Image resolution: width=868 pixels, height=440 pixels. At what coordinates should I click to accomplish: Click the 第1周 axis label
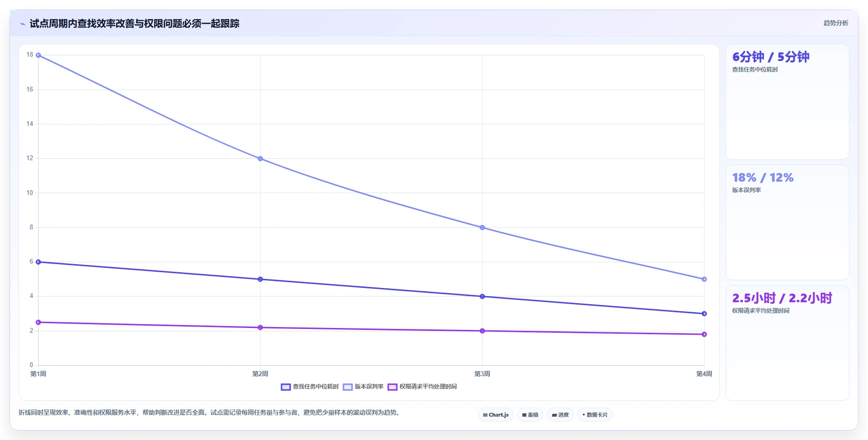38,374
